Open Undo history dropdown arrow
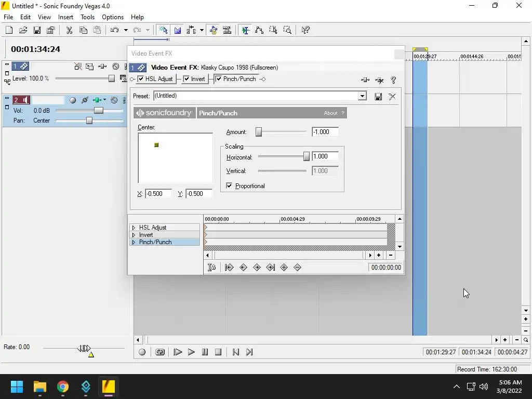 126,30
